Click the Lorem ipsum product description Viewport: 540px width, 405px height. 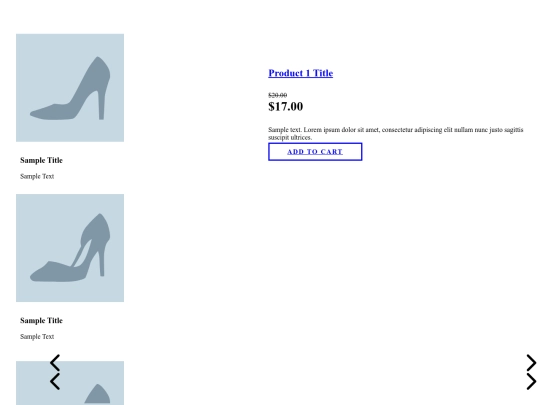[x=396, y=133]
